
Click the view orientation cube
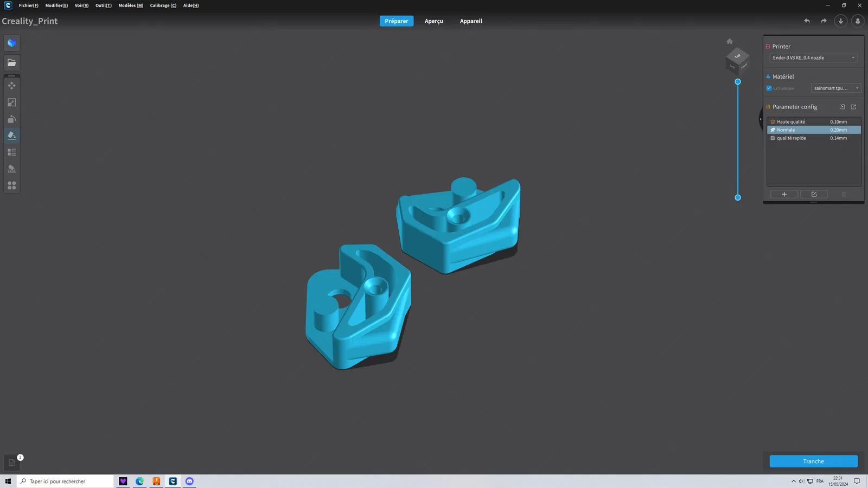point(737,60)
